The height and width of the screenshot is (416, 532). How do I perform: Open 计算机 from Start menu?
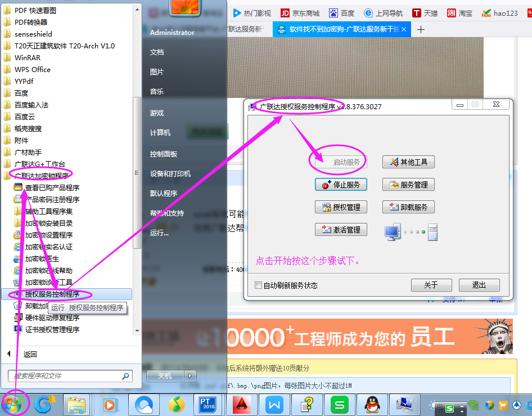160,132
